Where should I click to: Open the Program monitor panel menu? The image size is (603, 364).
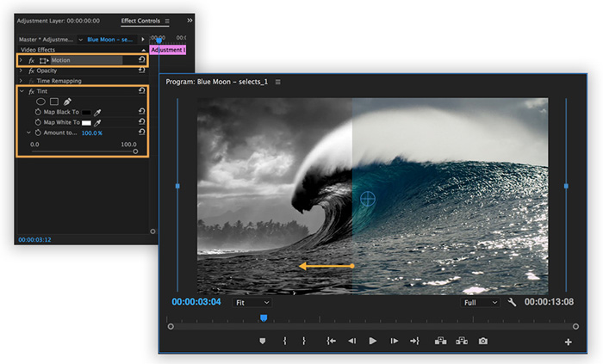pos(277,82)
